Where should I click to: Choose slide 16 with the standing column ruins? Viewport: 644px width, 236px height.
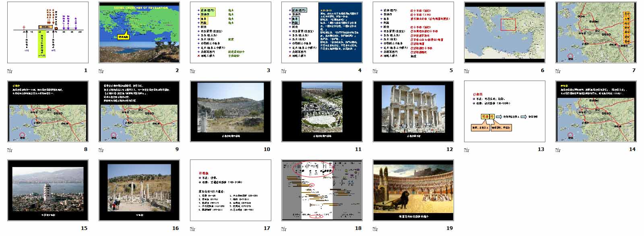(x=139, y=190)
